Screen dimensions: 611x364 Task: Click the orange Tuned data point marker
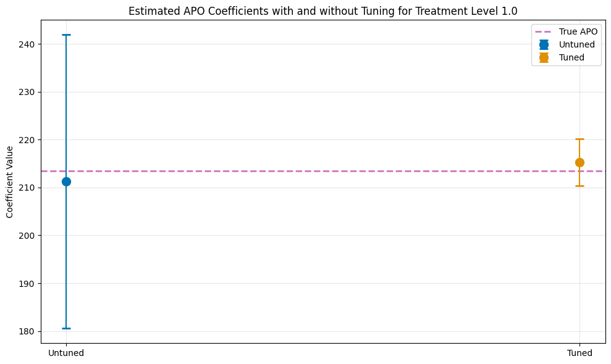[579, 162]
